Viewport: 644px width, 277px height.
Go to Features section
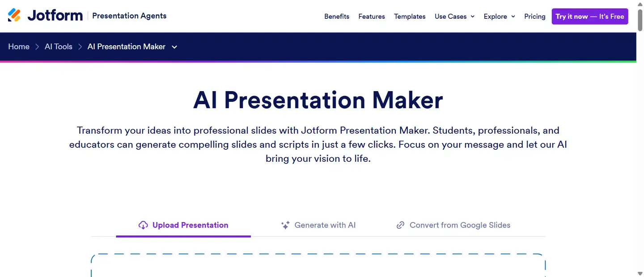pos(372,17)
